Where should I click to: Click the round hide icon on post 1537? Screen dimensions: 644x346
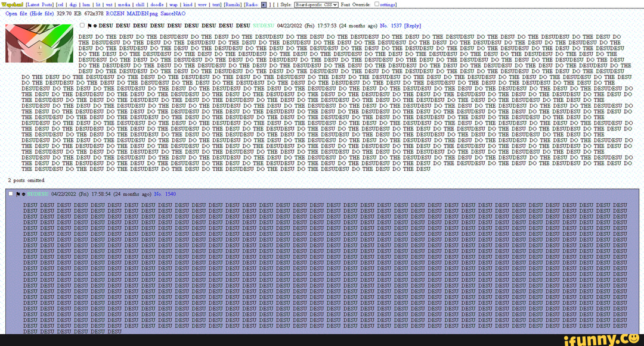pyautogui.click(x=95, y=26)
